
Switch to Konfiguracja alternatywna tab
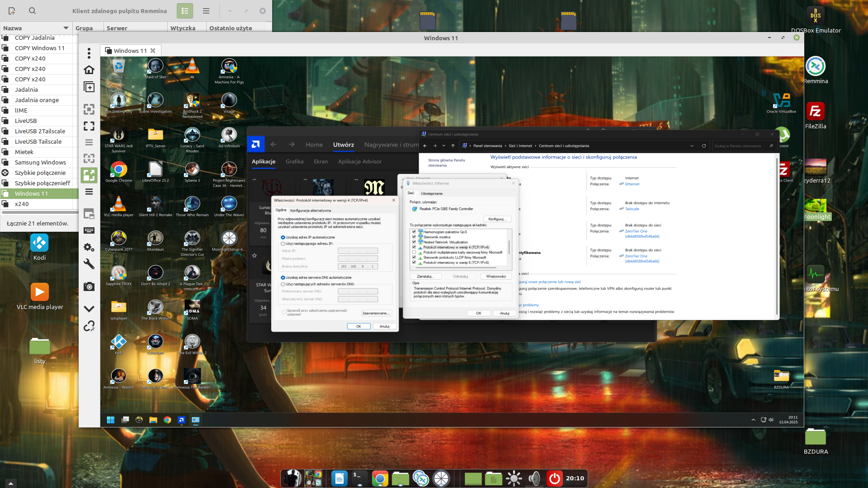tap(310, 211)
